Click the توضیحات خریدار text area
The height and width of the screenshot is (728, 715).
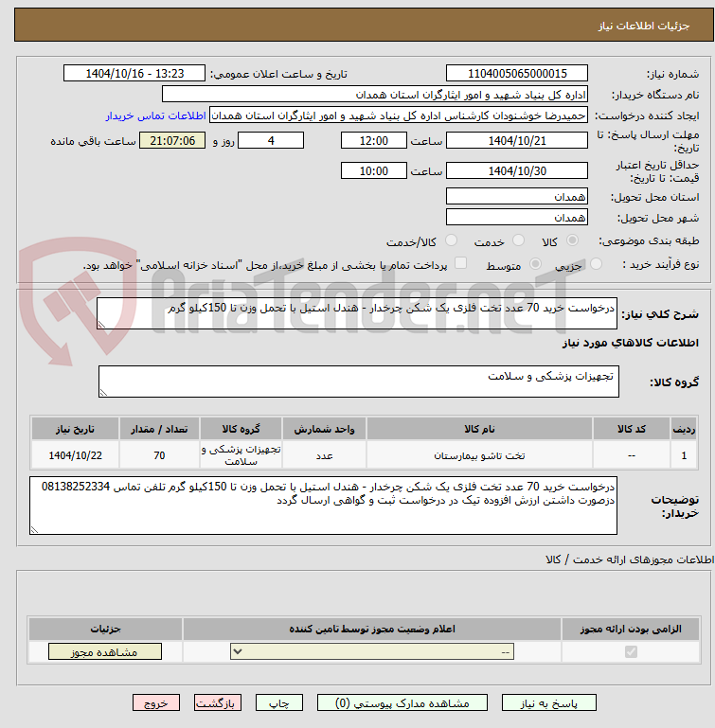coord(323,506)
